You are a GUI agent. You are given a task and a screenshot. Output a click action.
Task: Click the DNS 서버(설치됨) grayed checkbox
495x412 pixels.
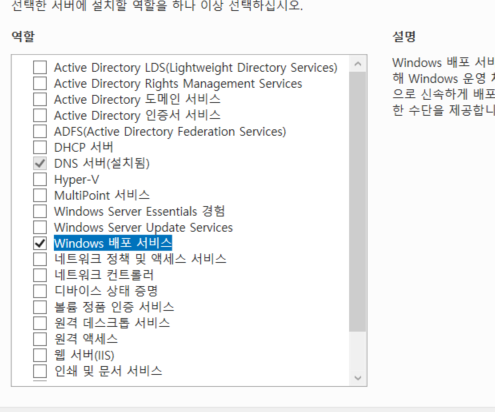(x=40, y=163)
